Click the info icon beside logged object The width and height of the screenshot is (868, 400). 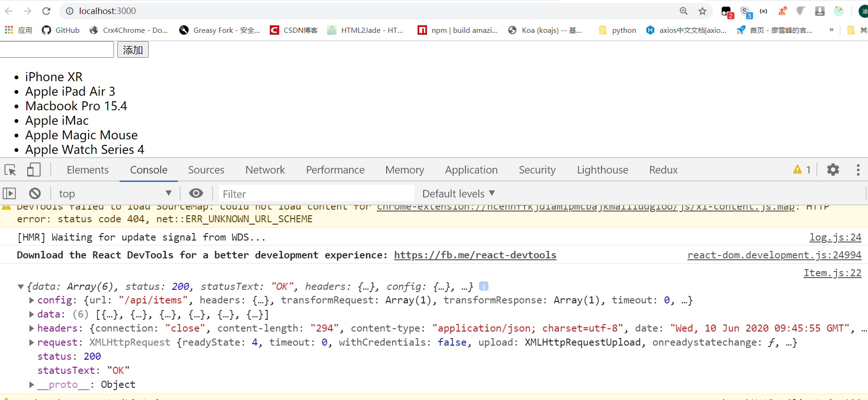(x=484, y=286)
